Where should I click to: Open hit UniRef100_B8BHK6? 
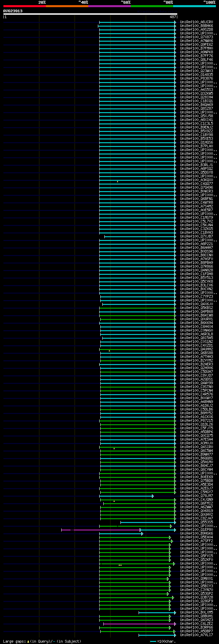coord(196,26)
